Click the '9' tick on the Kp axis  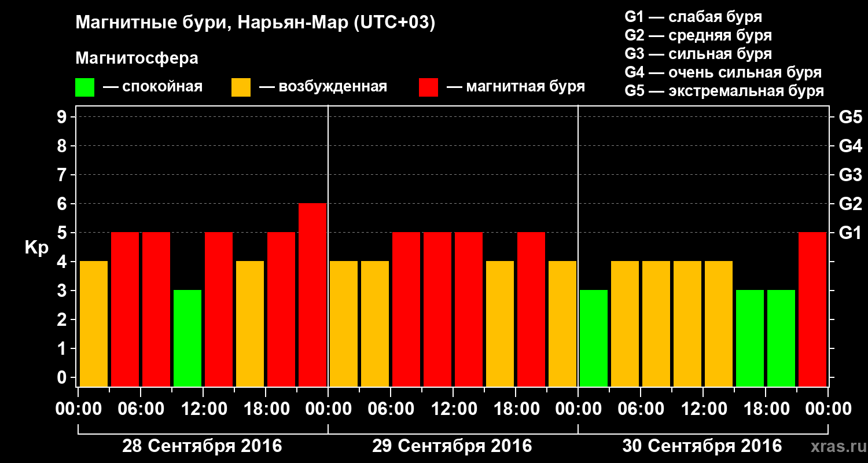[x=63, y=117]
